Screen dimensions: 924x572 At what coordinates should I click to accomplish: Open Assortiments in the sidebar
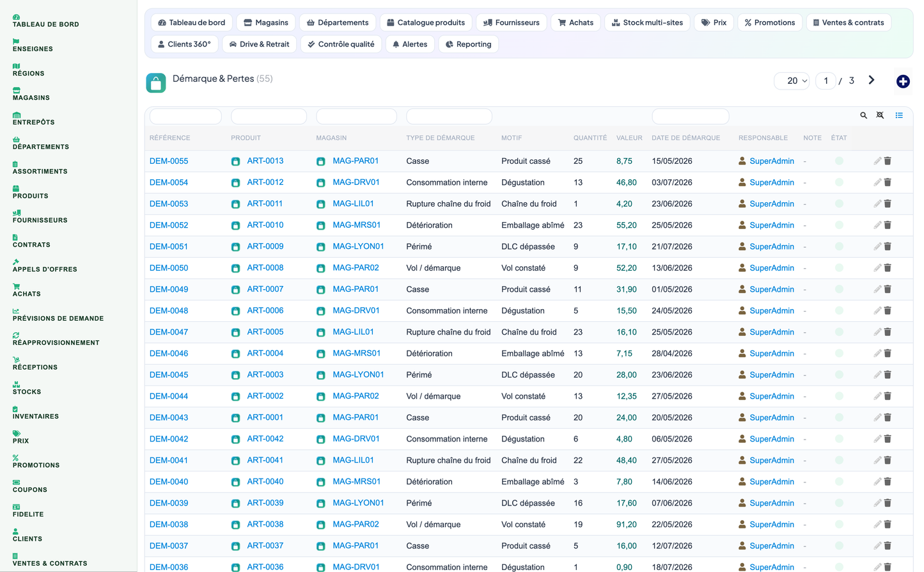click(40, 168)
